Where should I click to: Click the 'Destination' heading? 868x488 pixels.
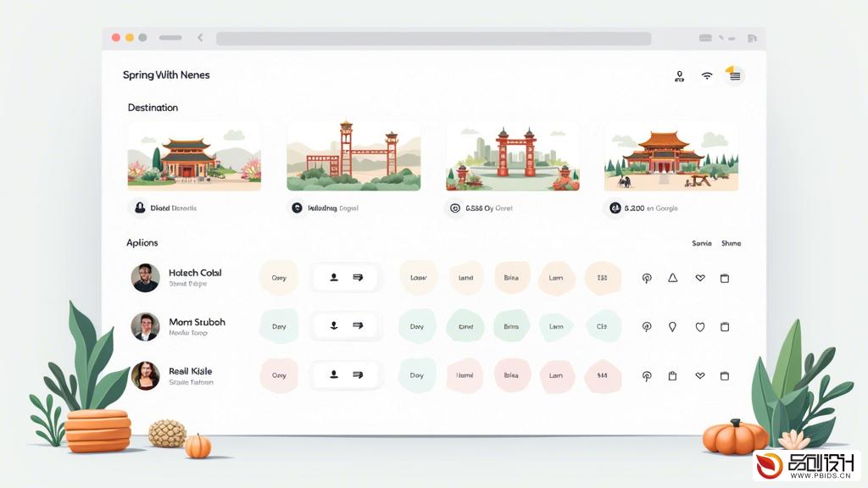pos(153,108)
